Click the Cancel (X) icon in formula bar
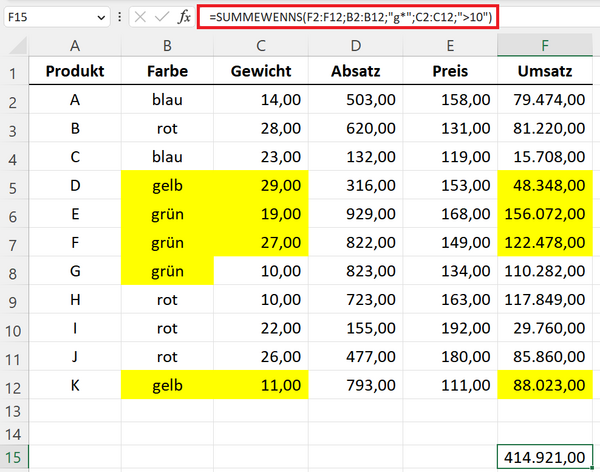Image resolution: width=600 pixels, height=472 pixels. (139, 18)
